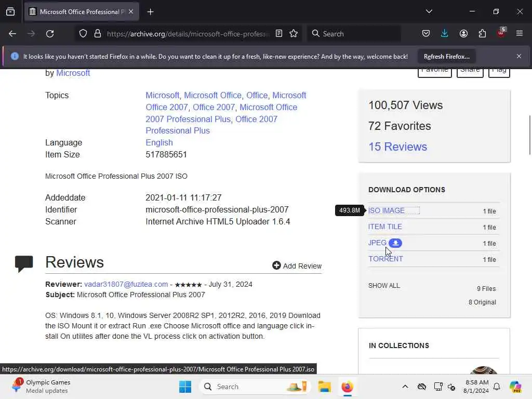Open the Office 2007 Professional Plus topic

pos(212,125)
